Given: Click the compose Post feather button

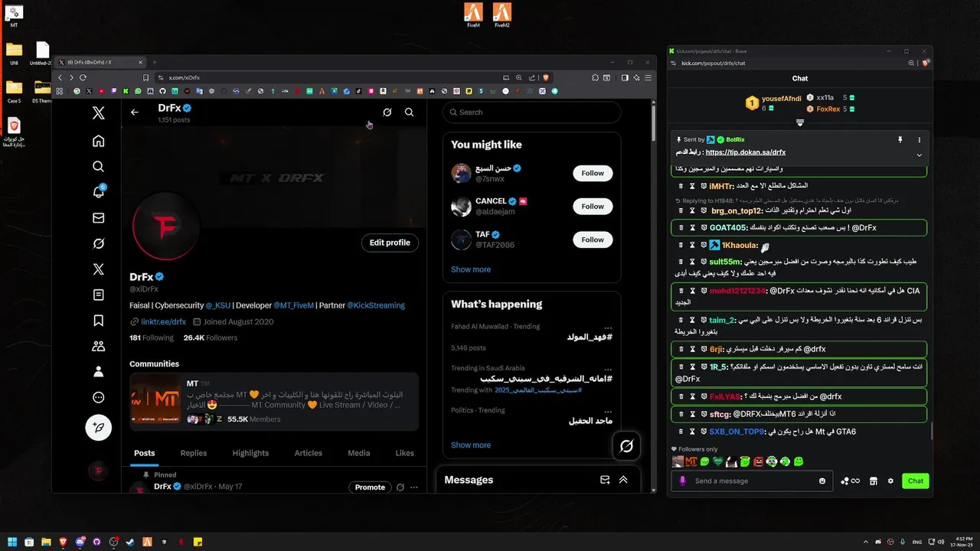Looking at the screenshot, I should pos(98,427).
